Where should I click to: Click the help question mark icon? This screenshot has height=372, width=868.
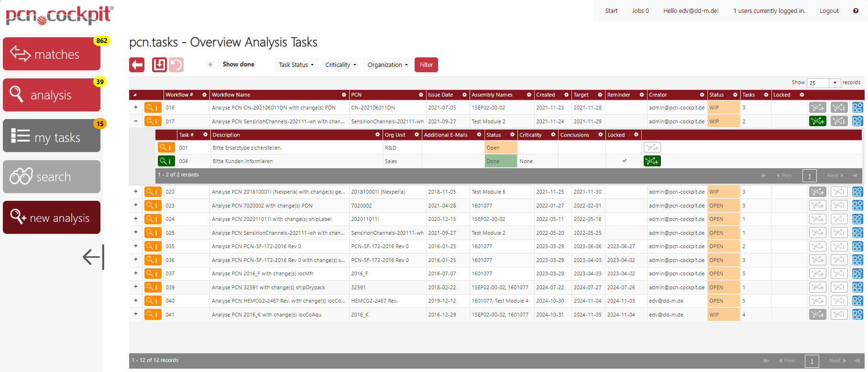pos(856,11)
